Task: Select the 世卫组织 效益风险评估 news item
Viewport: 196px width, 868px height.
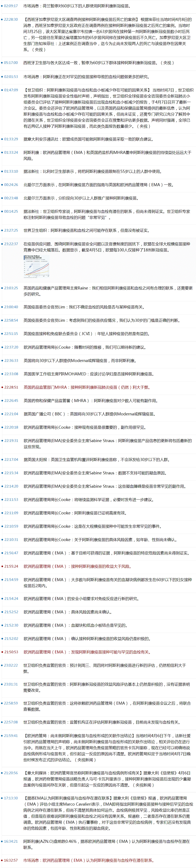Action: pos(107,687)
